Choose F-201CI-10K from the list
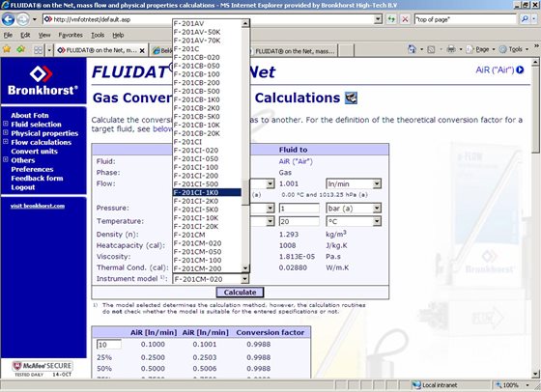Screen dimensions: 541x392 [207, 218]
